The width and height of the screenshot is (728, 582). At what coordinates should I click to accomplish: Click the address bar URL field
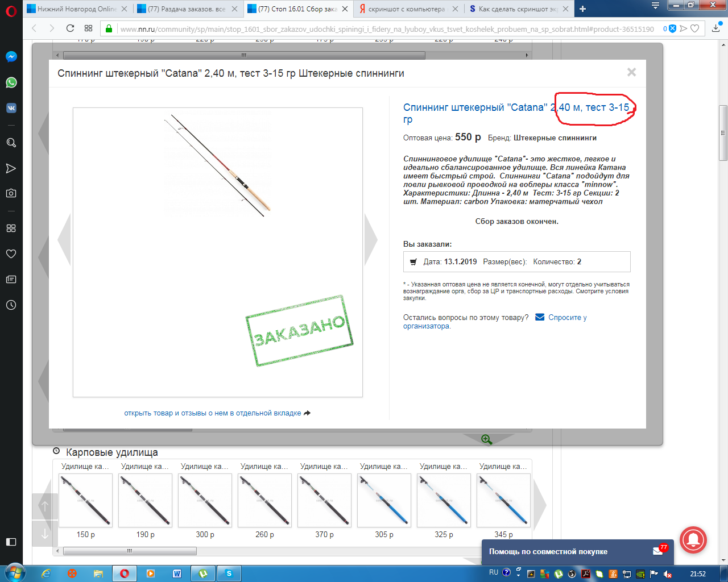[387, 28]
